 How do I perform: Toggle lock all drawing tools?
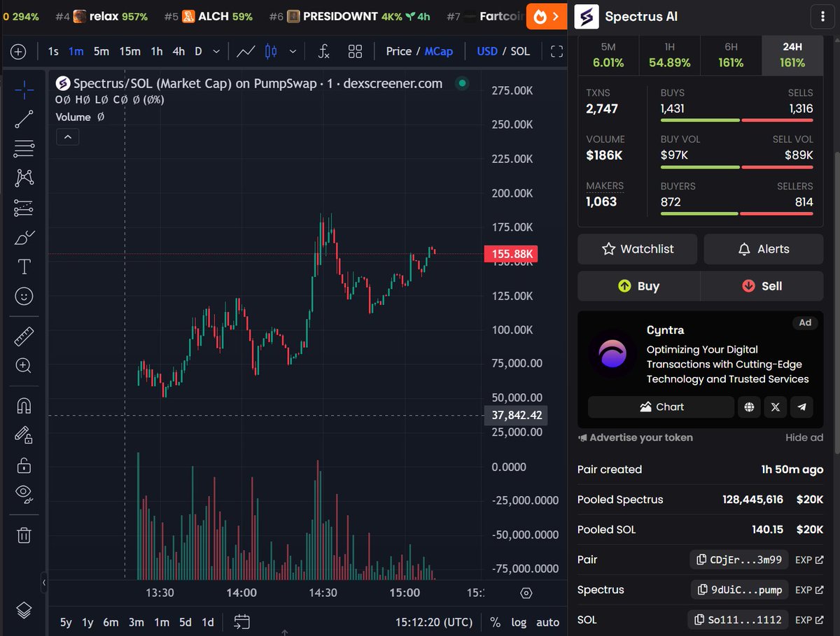[x=24, y=465]
